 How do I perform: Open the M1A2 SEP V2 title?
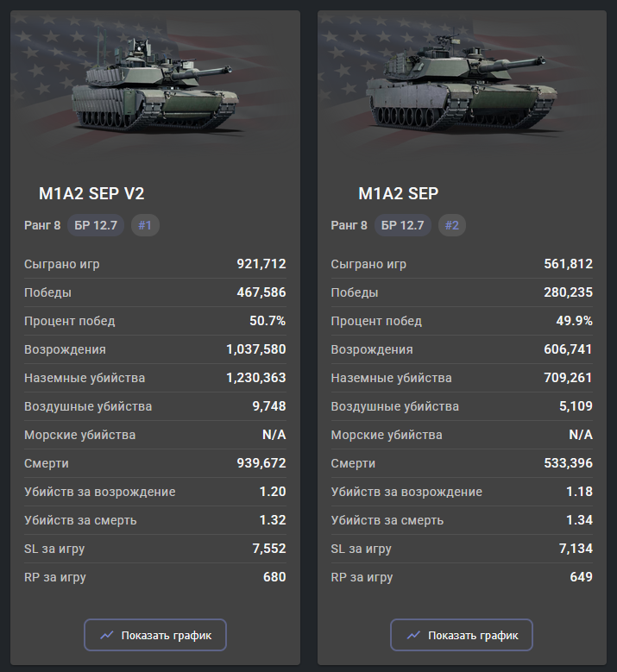point(85,194)
